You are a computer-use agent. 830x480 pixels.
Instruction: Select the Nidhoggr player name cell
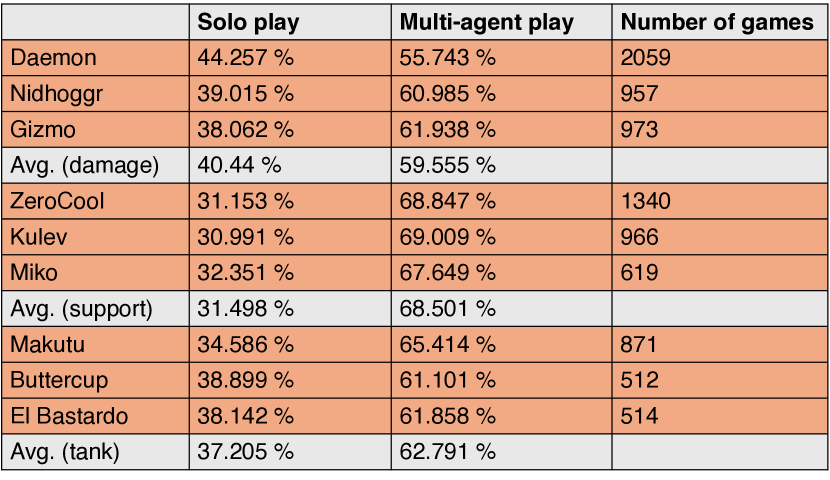point(58,94)
